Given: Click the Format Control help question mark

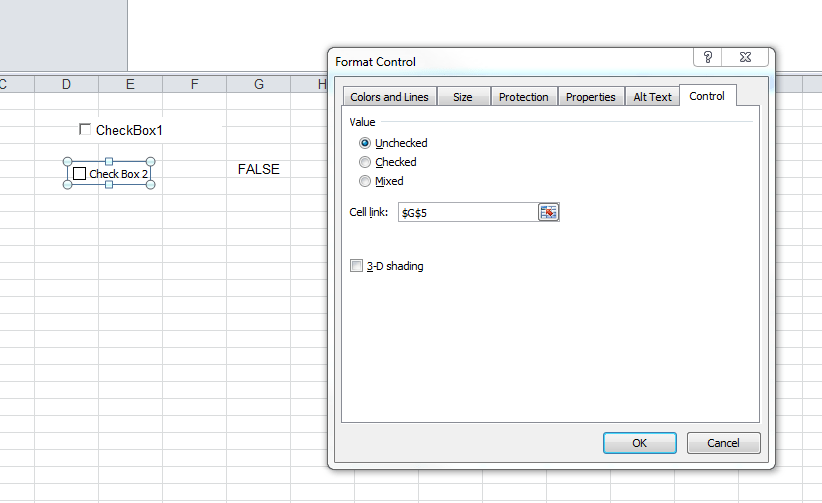Looking at the screenshot, I should tap(708, 57).
